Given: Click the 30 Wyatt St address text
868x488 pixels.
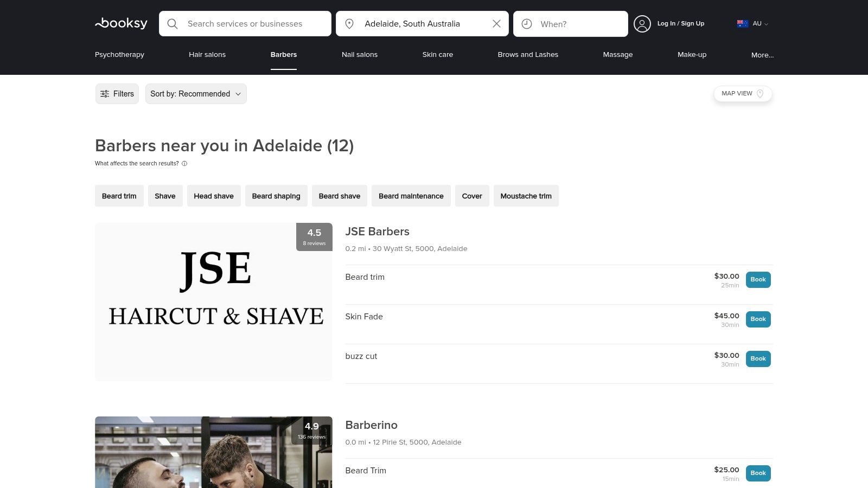Looking at the screenshot, I should (420, 249).
